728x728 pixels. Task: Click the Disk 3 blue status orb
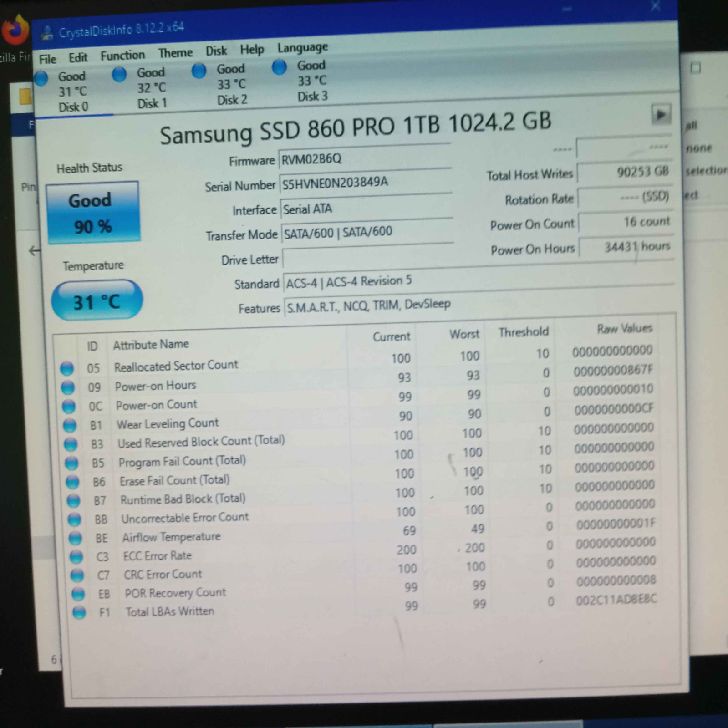coord(279,67)
